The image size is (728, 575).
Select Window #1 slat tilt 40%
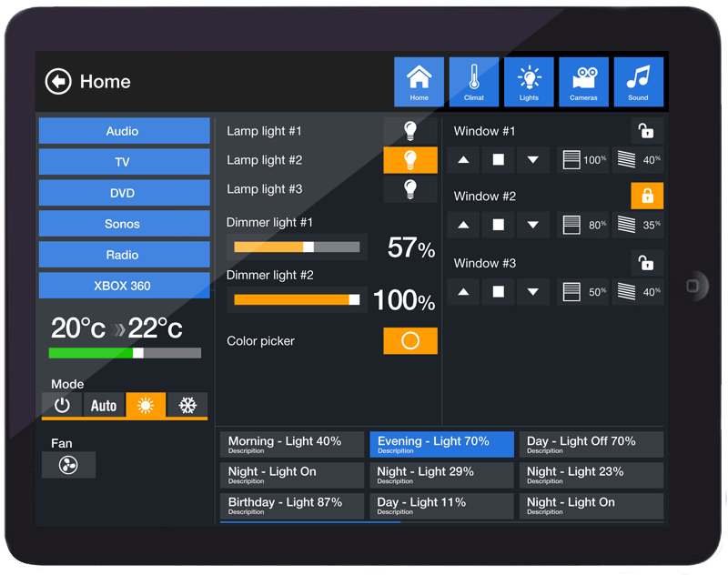(x=638, y=160)
